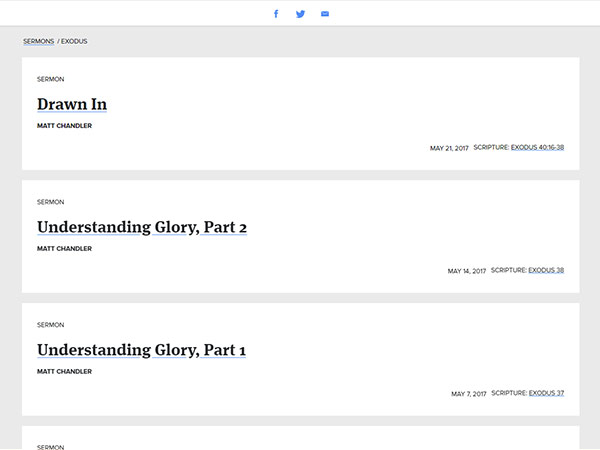Viewport: 600px width, 450px height.
Task: Click the Sermon label above 'Drawn In'
Action: [50, 79]
